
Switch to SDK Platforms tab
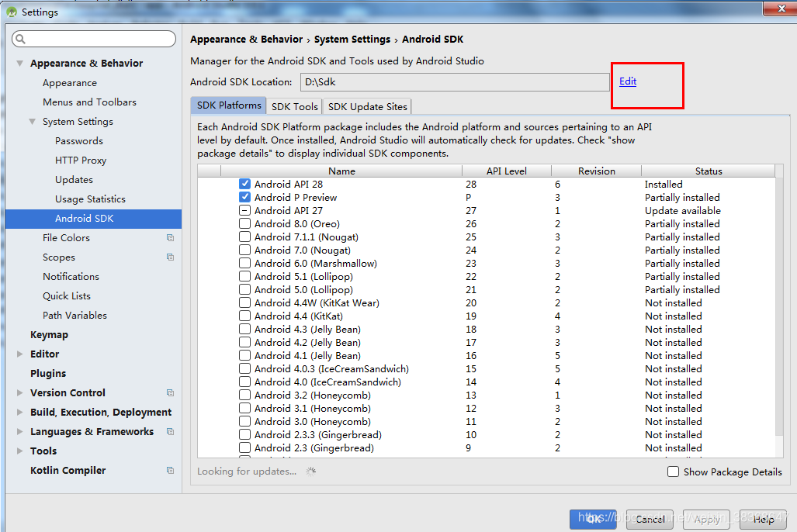click(x=229, y=105)
